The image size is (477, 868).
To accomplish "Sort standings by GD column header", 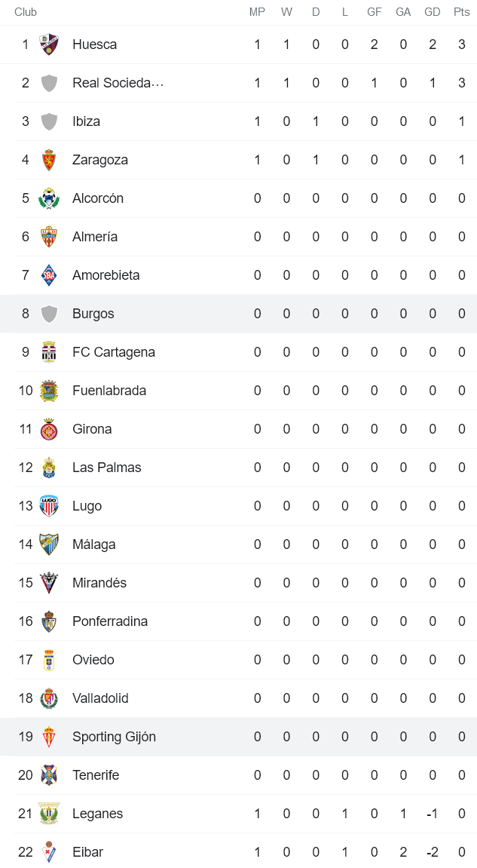I will pos(432,12).
